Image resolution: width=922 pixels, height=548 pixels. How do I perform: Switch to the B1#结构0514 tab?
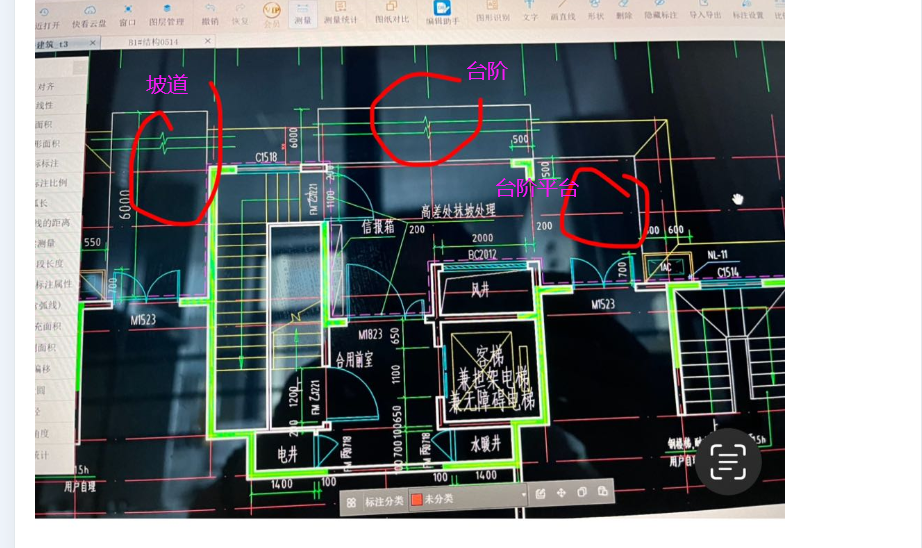pyautogui.click(x=153, y=42)
